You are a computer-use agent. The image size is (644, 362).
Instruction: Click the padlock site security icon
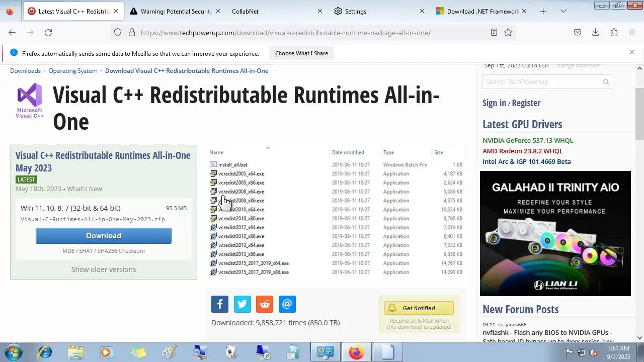tap(132, 32)
